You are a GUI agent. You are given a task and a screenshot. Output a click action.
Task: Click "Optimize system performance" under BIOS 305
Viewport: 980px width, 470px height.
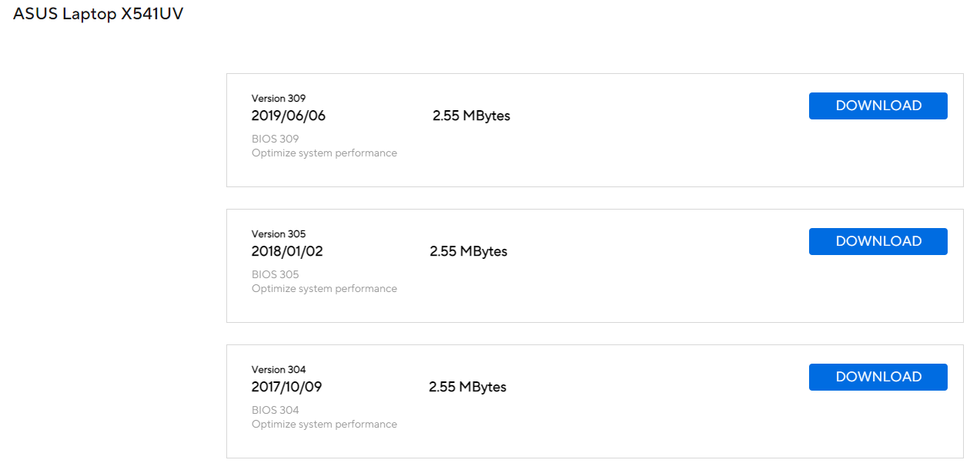324,289
